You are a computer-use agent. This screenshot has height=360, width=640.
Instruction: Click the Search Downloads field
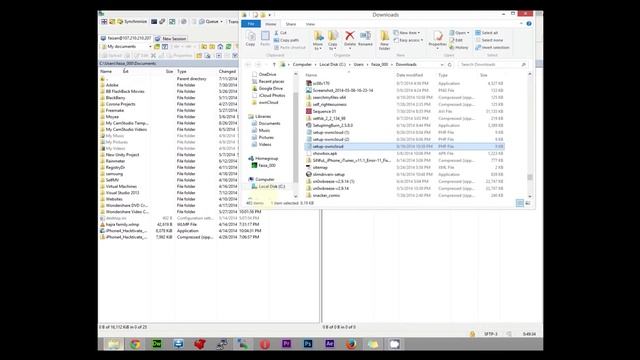493,64
